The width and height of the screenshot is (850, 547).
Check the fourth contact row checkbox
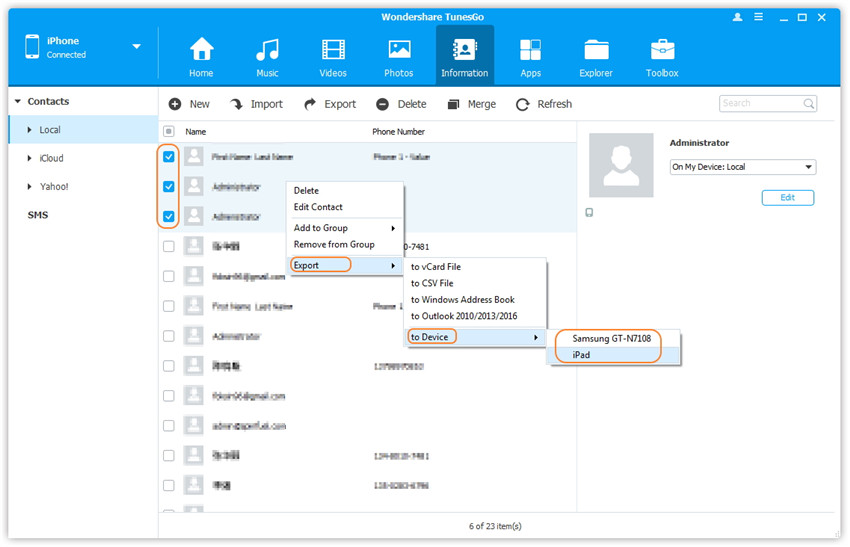point(169,246)
